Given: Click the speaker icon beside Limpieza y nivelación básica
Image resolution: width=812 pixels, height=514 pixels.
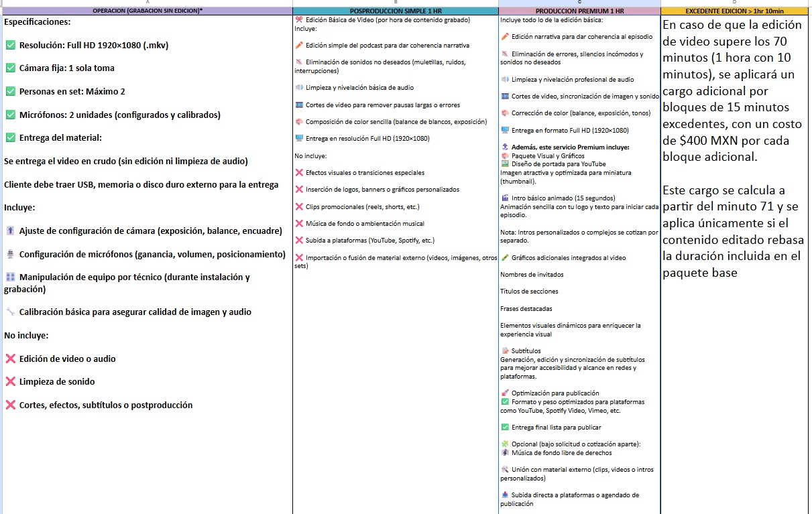Looking at the screenshot, I should (x=299, y=88).
